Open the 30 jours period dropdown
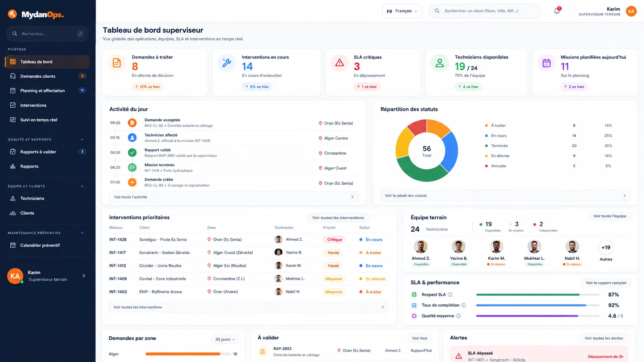 (225, 339)
